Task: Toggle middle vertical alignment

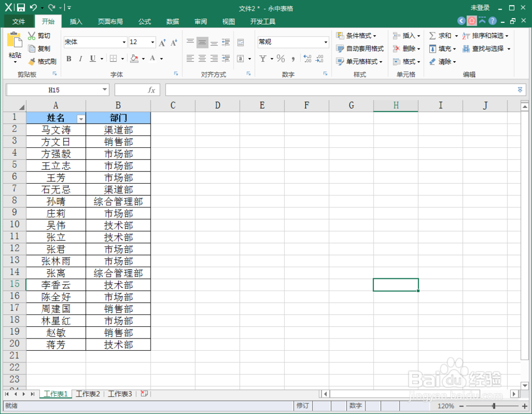Action: coord(202,43)
